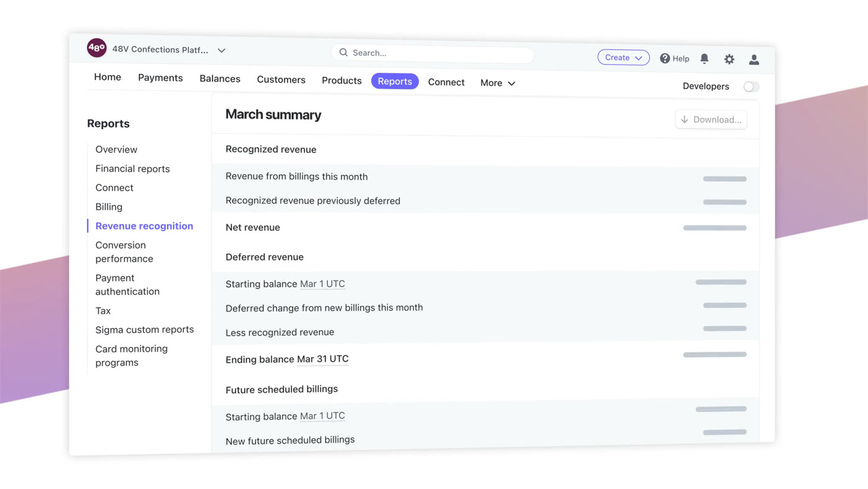This screenshot has width=868, height=489.
Task: Click Mar 1 UTC under Future scheduled billings
Action: (322, 416)
